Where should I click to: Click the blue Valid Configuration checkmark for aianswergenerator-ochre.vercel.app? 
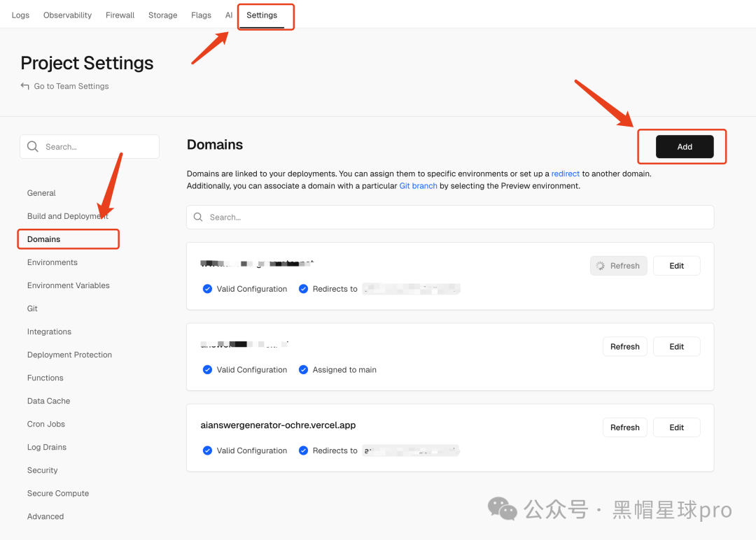(207, 450)
